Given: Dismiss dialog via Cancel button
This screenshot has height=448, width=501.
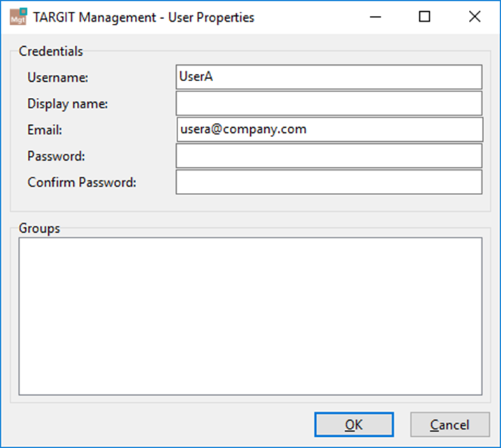Looking at the screenshot, I should (450, 424).
